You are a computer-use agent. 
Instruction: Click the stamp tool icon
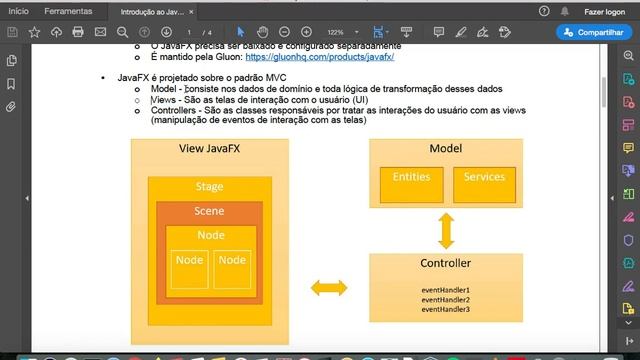coord(505,32)
